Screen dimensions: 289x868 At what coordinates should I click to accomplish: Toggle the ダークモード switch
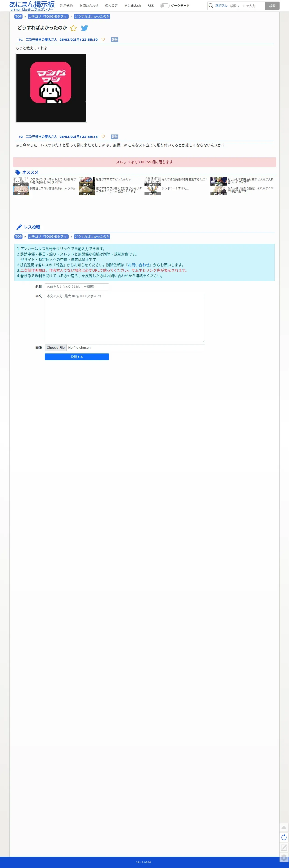(x=165, y=6)
